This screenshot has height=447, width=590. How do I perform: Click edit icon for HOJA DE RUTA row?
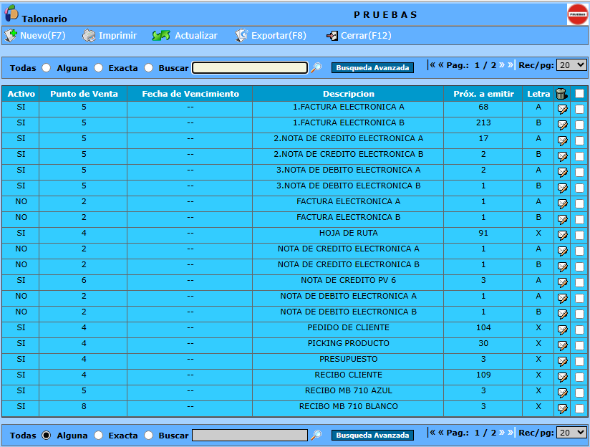(563, 235)
